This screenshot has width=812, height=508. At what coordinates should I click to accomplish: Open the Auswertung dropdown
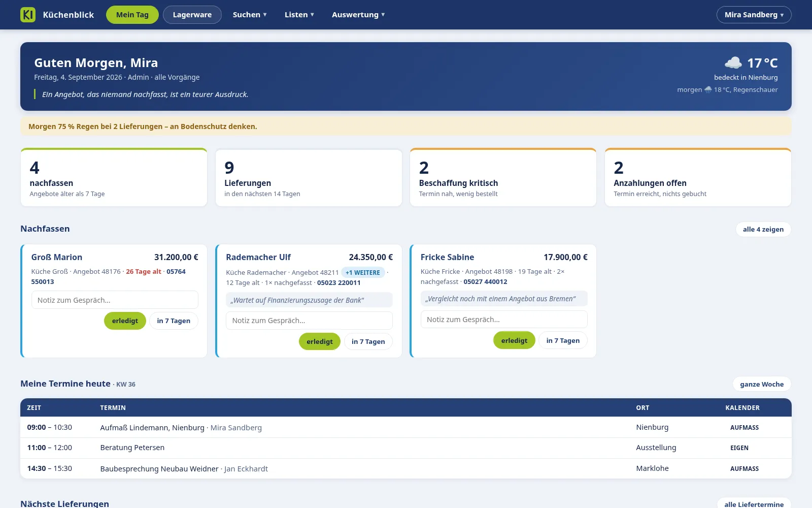(x=358, y=15)
